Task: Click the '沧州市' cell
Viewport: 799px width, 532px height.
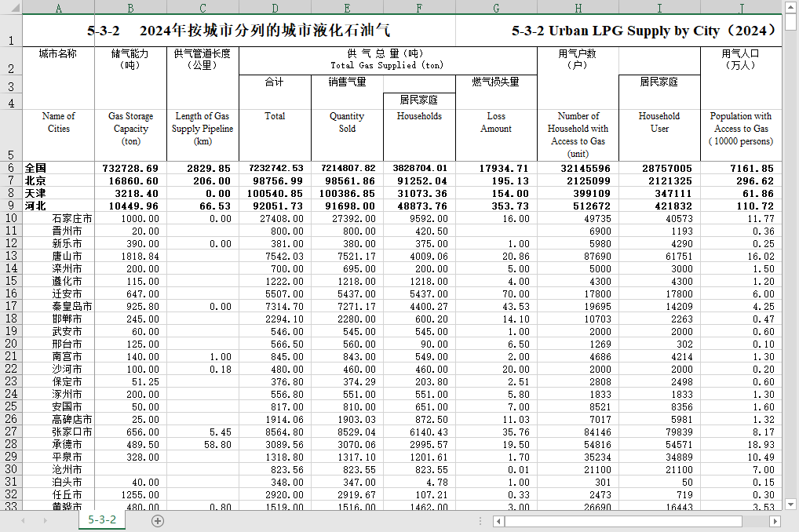Action: [x=67, y=469]
